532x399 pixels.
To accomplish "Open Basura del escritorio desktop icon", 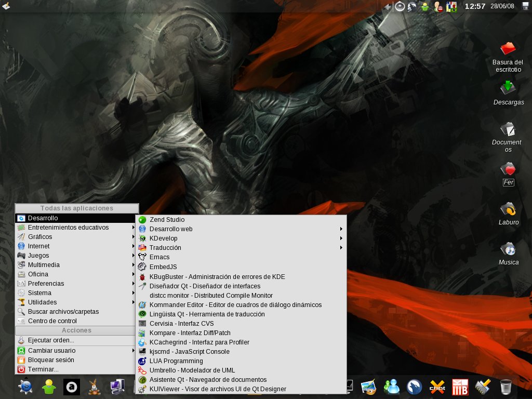I will coord(508,58).
